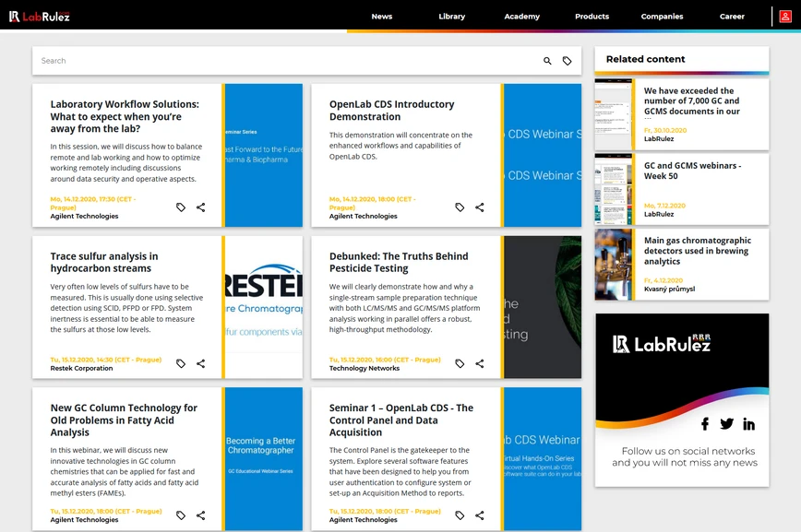Click 'Related content' heading

pyautogui.click(x=645, y=59)
